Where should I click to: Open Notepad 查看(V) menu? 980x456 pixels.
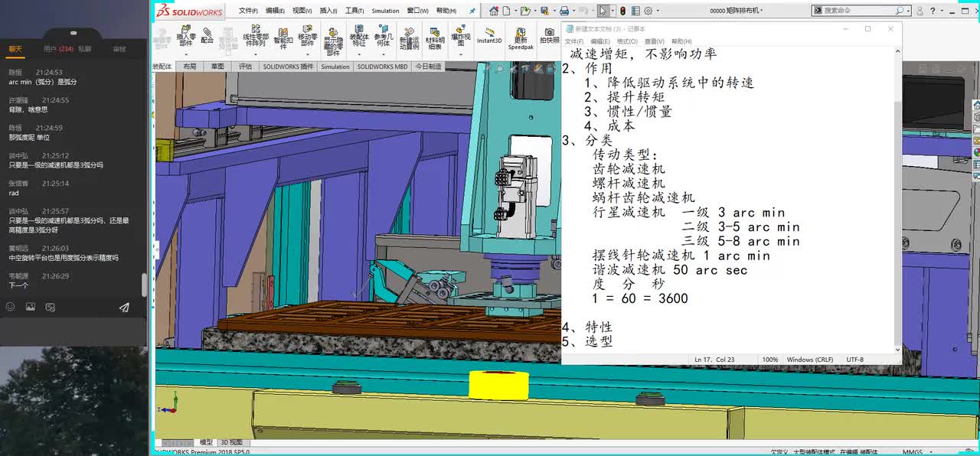pos(655,41)
